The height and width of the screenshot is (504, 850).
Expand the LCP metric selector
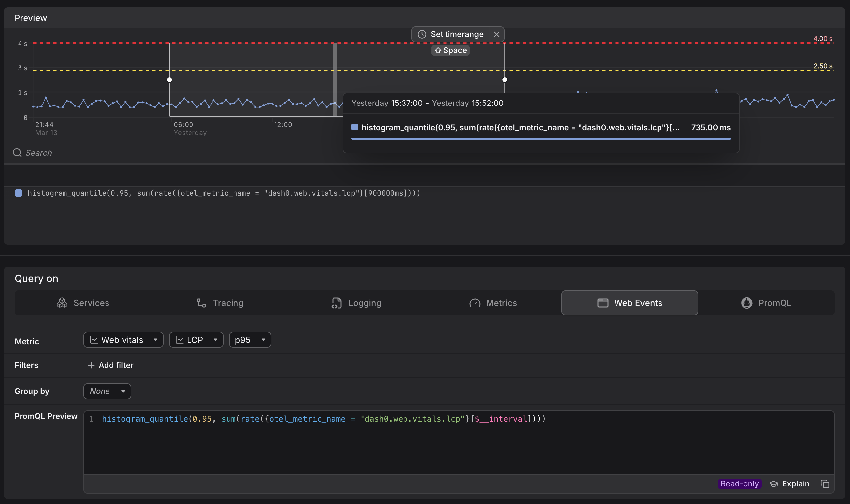point(196,339)
